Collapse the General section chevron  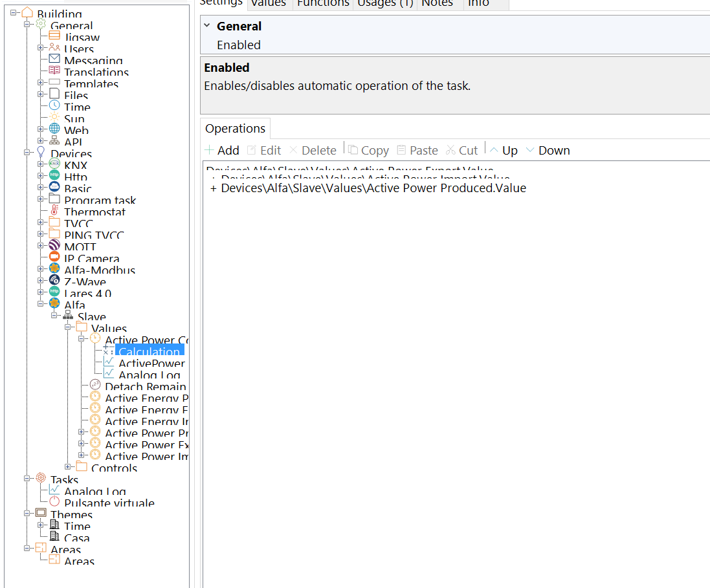click(207, 26)
